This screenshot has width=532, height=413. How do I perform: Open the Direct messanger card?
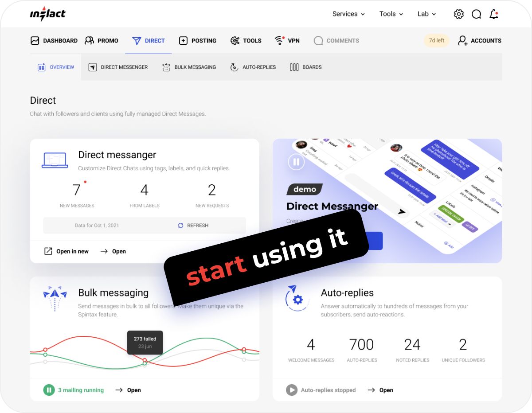click(x=113, y=251)
